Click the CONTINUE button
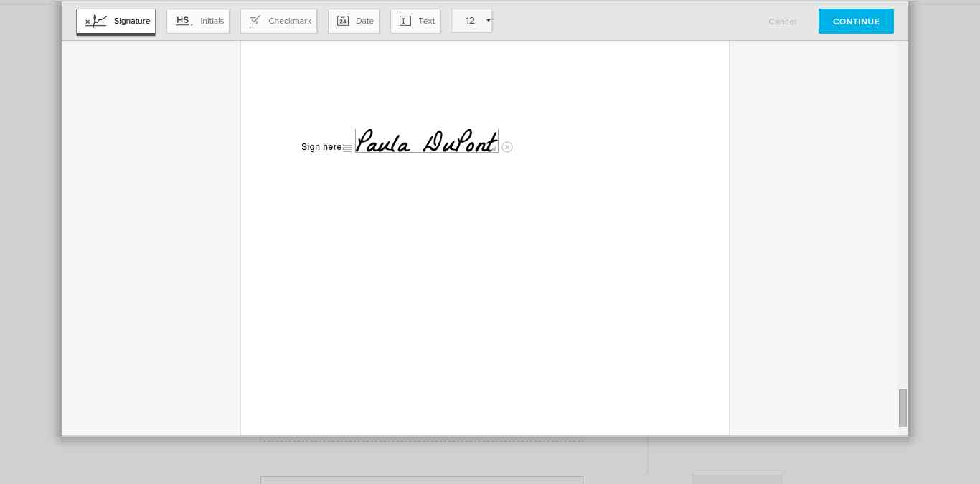Viewport: 980px width, 484px height. click(856, 22)
